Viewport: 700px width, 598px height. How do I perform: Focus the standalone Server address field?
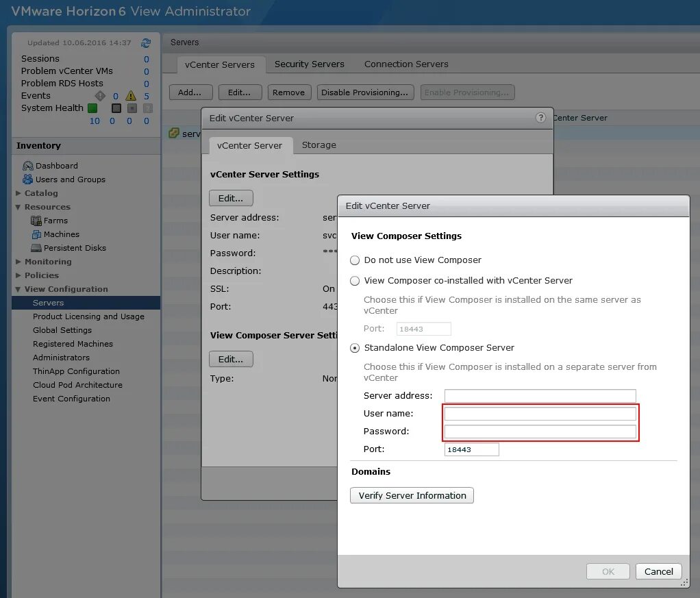pos(540,396)
